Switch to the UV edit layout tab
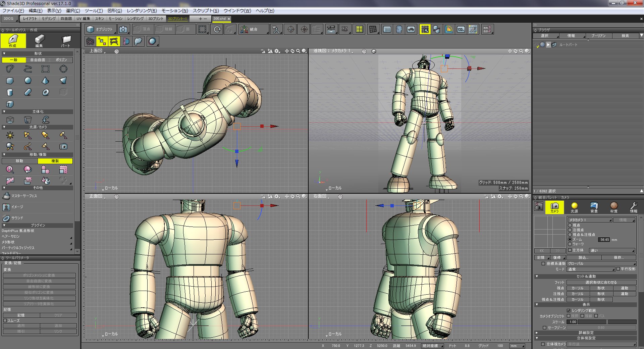 coord(83,18)
